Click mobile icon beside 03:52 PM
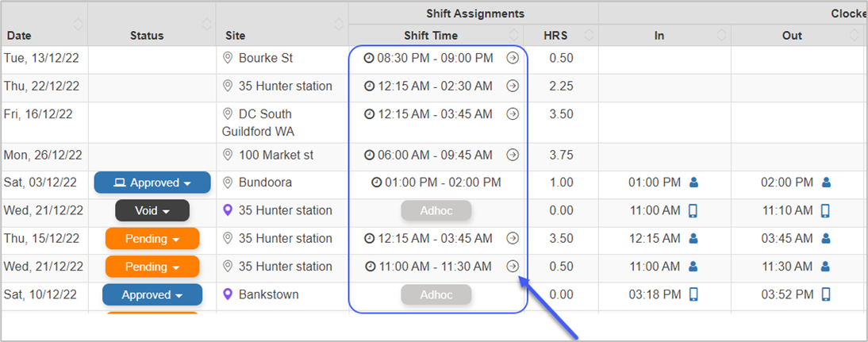Viewport: 868px width, 342px height. (825, 294)
